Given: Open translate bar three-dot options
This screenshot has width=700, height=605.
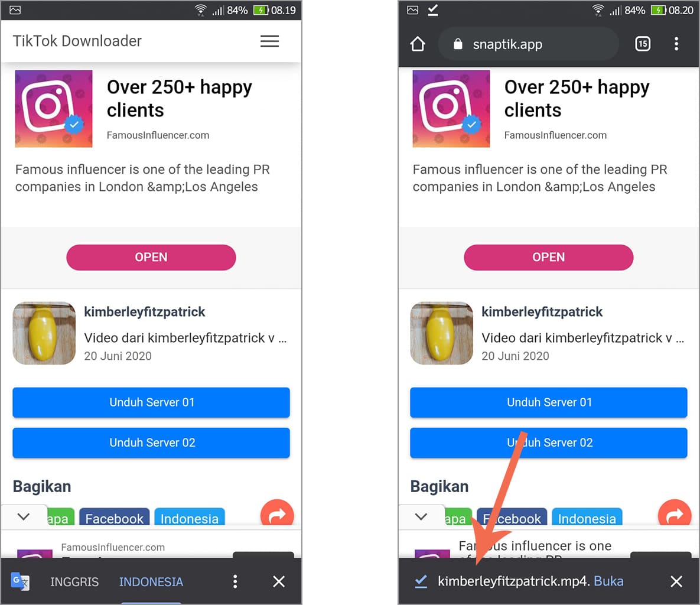Looking at the screenshot, I should 235,581.
